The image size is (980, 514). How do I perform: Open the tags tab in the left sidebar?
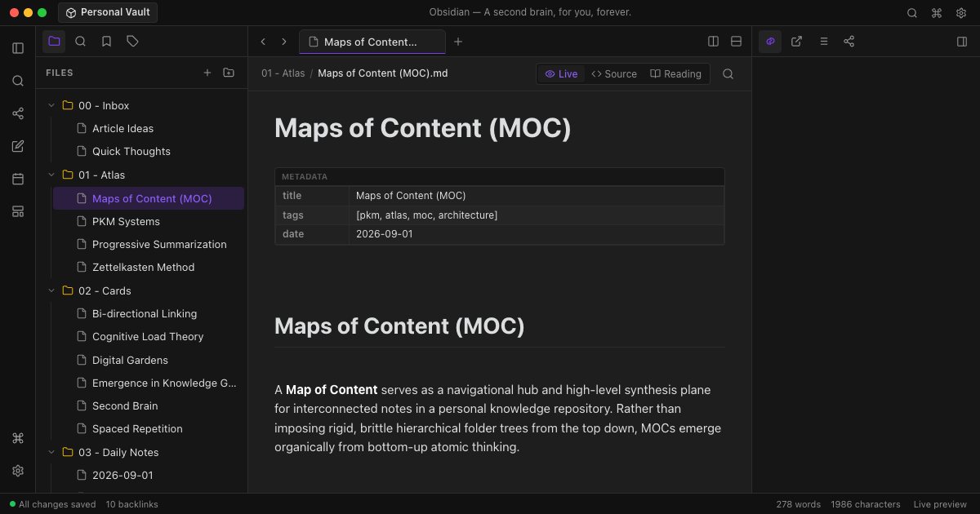132,41
